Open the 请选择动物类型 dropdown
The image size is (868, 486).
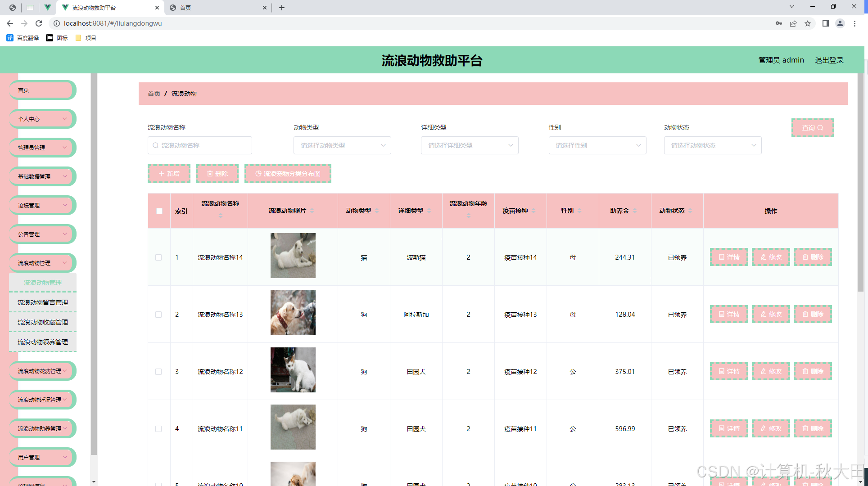(x=342, y=145)
